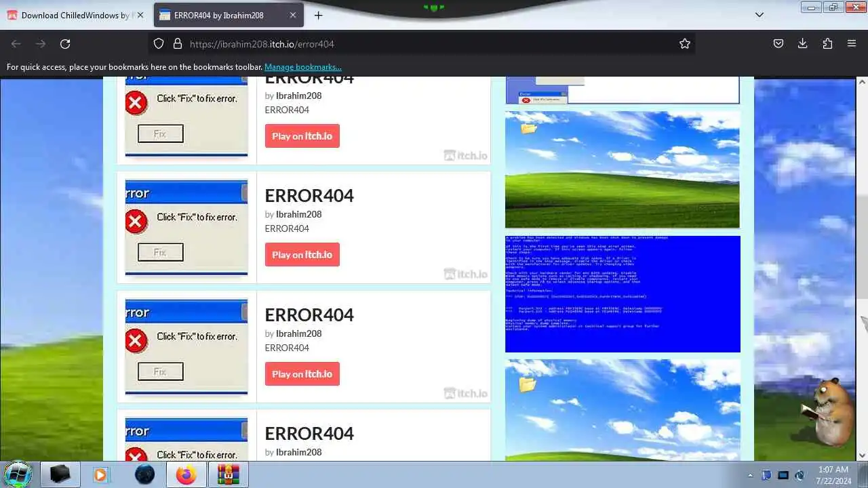Open Windows Media Player from taskbar
Screen dimensions: 868x488
point(100,474)
